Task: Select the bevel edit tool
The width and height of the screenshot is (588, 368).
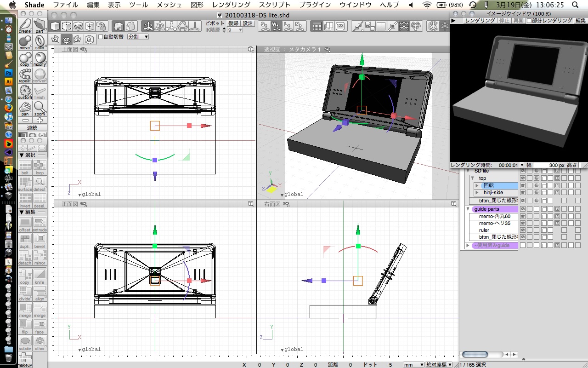Action: tap(40, 241)
